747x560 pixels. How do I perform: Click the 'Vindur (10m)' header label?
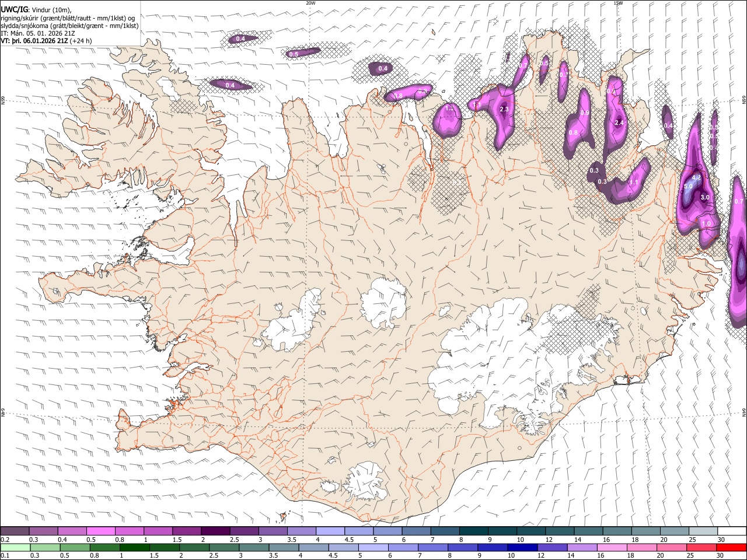(x=51, y=10)
